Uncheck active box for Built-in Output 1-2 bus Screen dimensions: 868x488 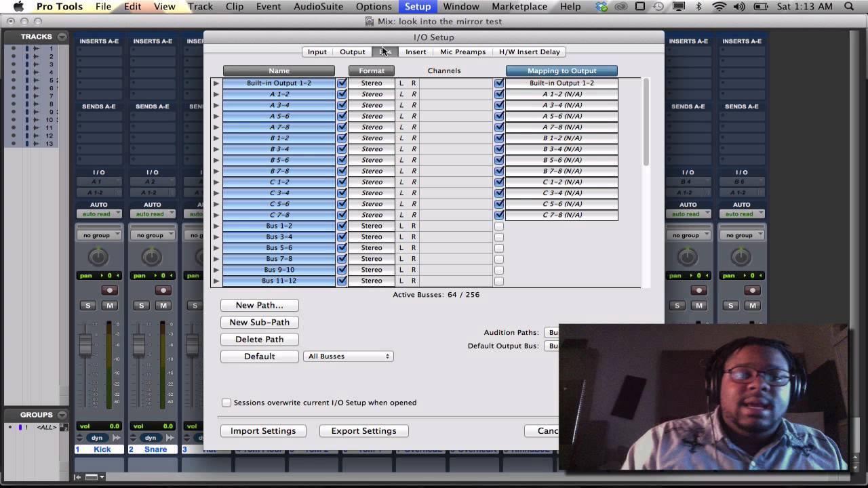click(x=342, y=83)
